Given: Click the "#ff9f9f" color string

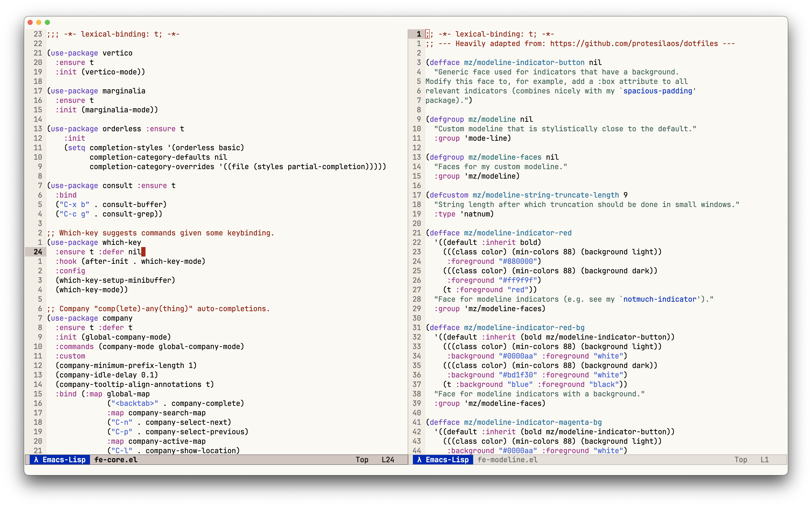Looking at the screenshot, I should coord(518,280).
